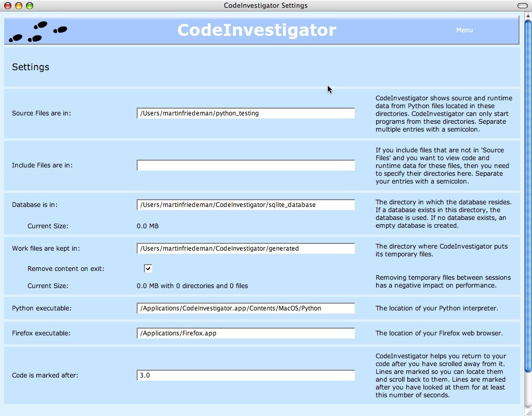
Task: Click the 'Database is in:' label
Action: (35, 205)
